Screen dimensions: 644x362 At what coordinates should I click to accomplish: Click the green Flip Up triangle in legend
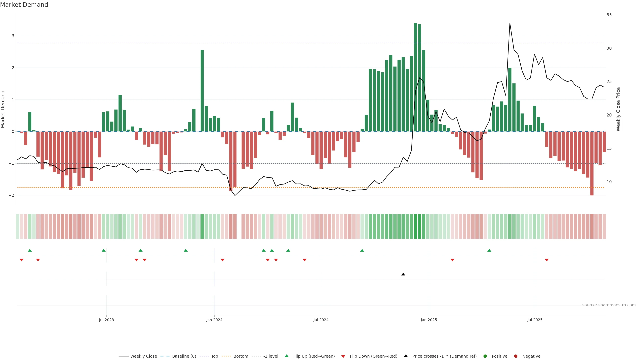pyautogui.click(x=287, y=356)
